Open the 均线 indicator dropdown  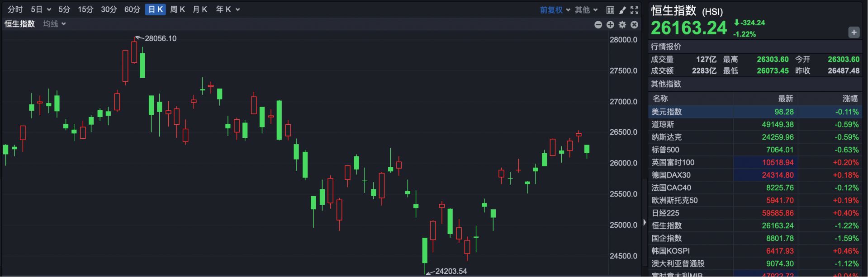[54, 24]
